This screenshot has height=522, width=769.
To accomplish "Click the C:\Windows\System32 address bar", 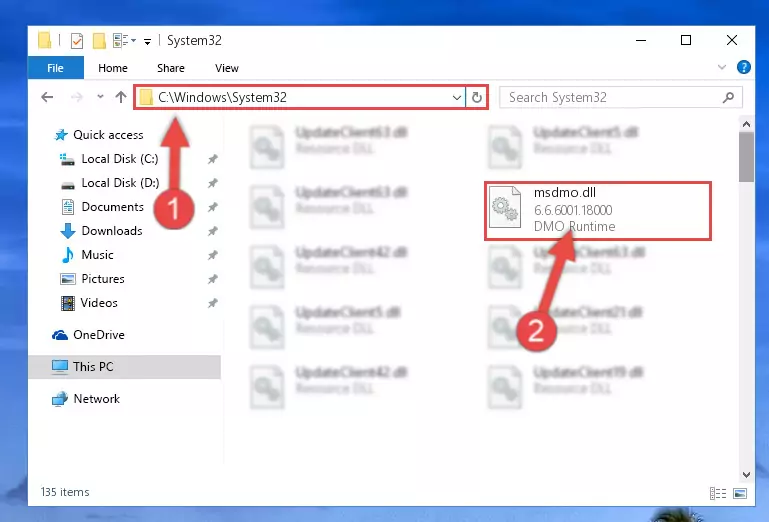I will [x=299, y=97].
